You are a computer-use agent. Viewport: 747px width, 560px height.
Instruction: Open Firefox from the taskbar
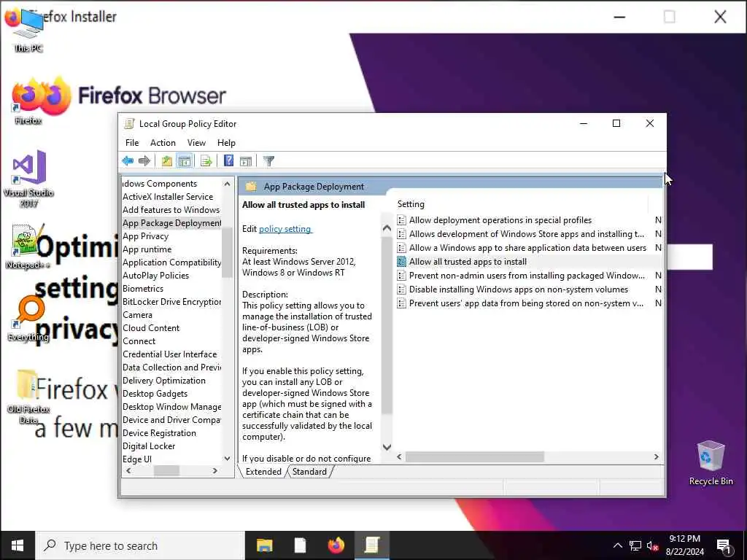[x=336, y=545]
